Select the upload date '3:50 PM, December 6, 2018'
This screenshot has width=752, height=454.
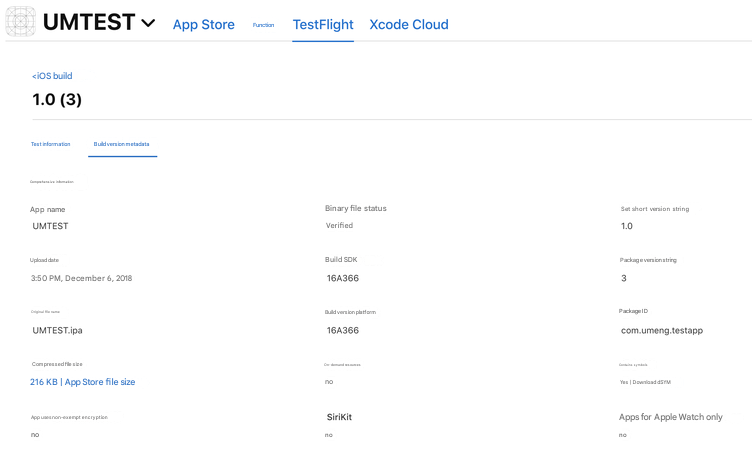82,278
